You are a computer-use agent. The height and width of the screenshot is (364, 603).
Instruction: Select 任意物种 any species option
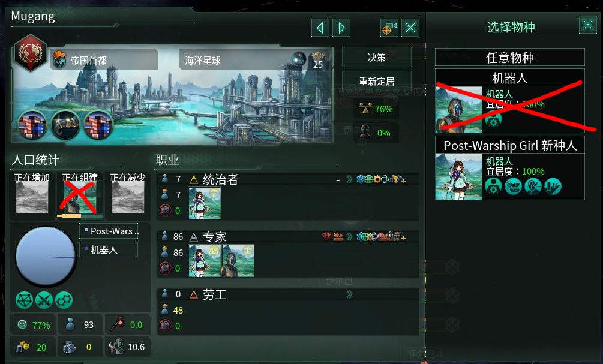click(509, 58)
